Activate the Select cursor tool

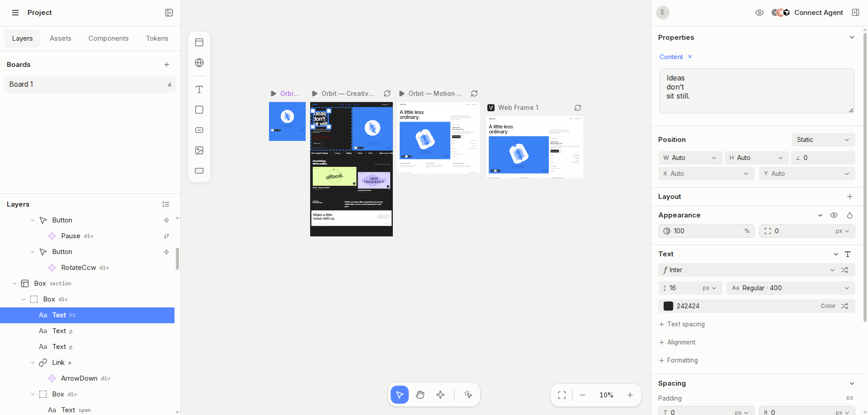pyautogui.click(x=400, y=395)
